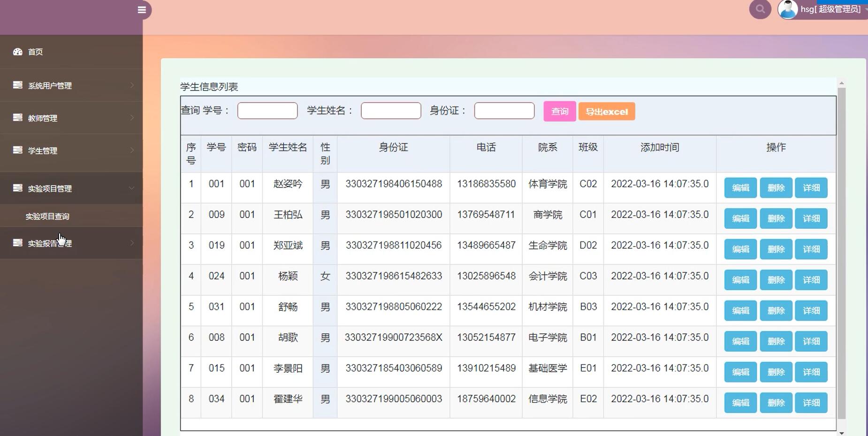Click the list icon beside 实验项目管理
Image resolution: width=868 pixels, height=436 pixels.
tap(18, 188)
